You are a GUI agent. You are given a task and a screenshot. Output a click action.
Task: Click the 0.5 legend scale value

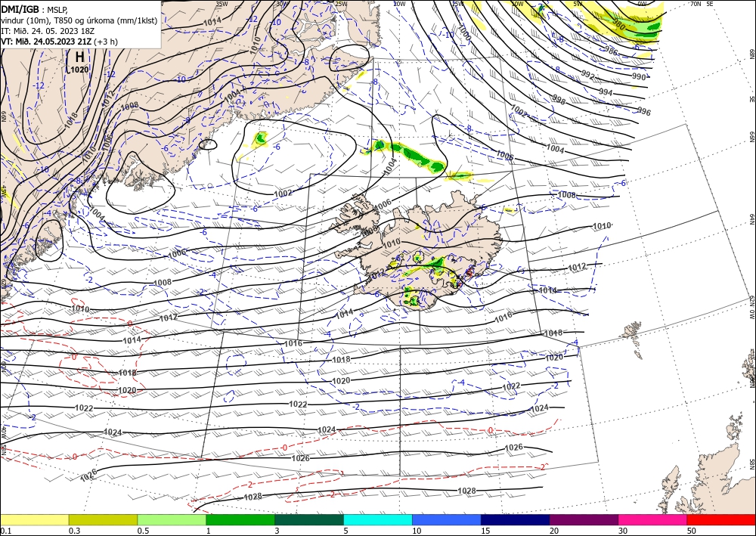pyautogui.click(x=143, y=531)
